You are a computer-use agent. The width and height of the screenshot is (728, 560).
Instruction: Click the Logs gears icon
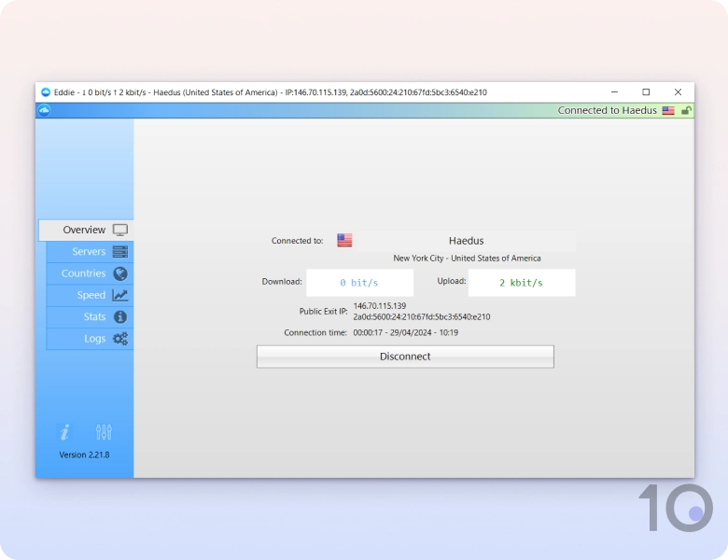pyautogui.click(x=120, y=339)
